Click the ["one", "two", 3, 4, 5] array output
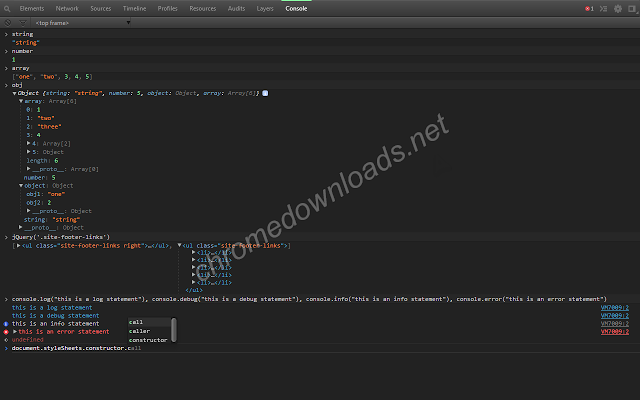This screenshot has width=640, height=400. pyautogui.click(x=52, y=77)
